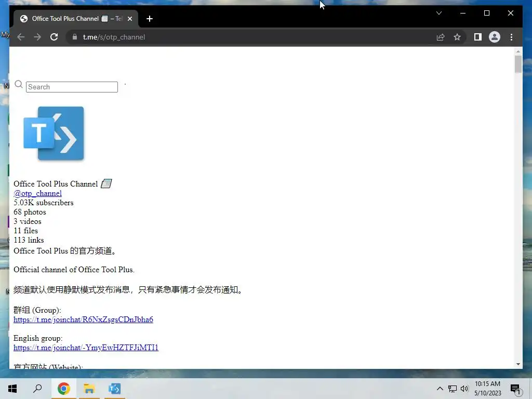Bookmark this tab with the star icon

pyautogui.click(x=457, y=37)
